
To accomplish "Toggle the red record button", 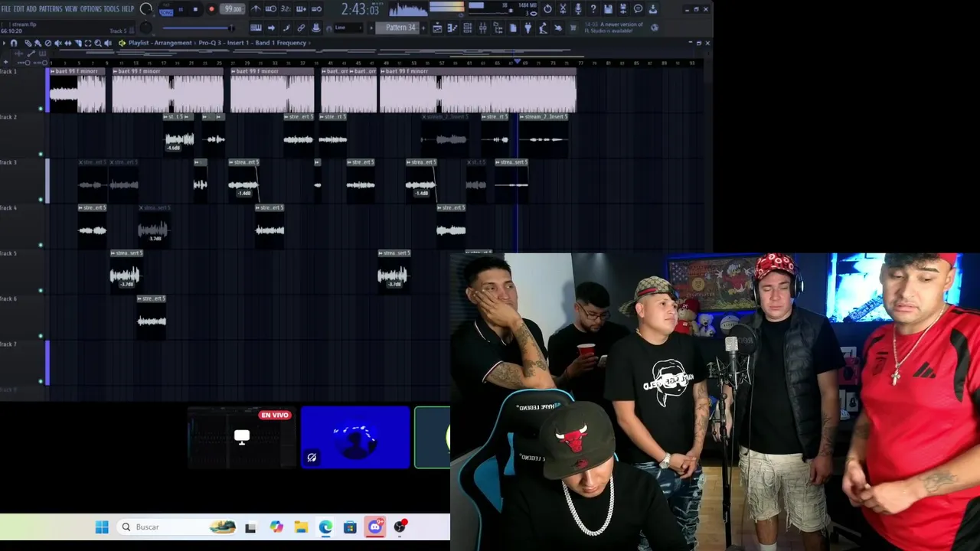I will (x=212, y=9).
